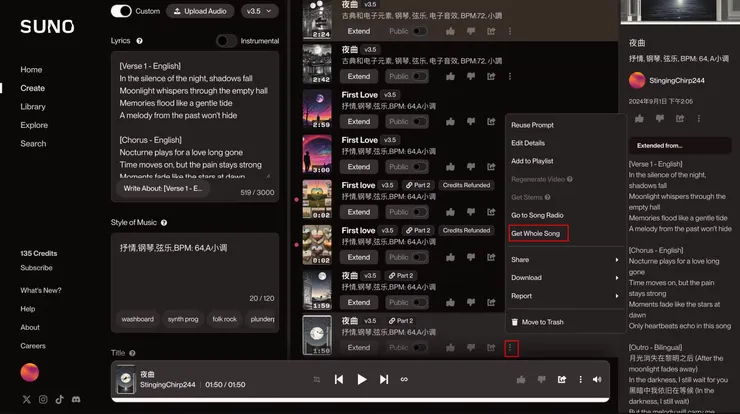Play the current song in the player bar

click(362, 380)
